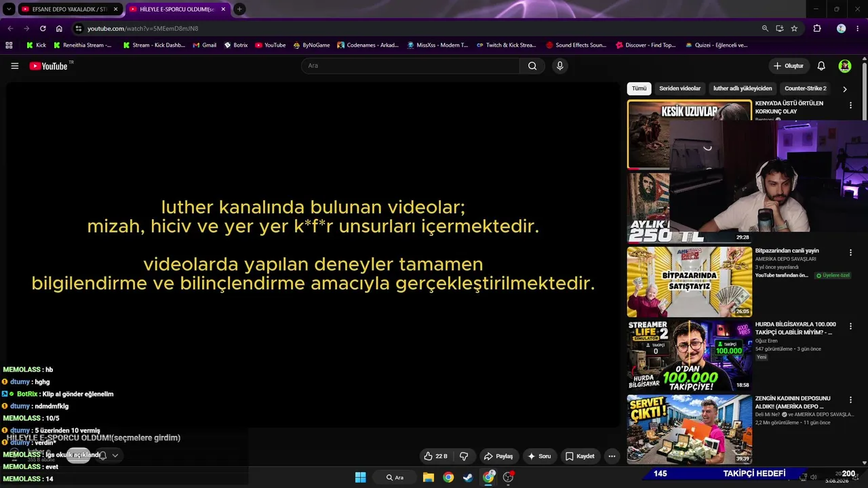The height and width of the screenshot is (488, 868).
Task: Open subscription notification bell dropdown
Action: (x=108, y=455)
